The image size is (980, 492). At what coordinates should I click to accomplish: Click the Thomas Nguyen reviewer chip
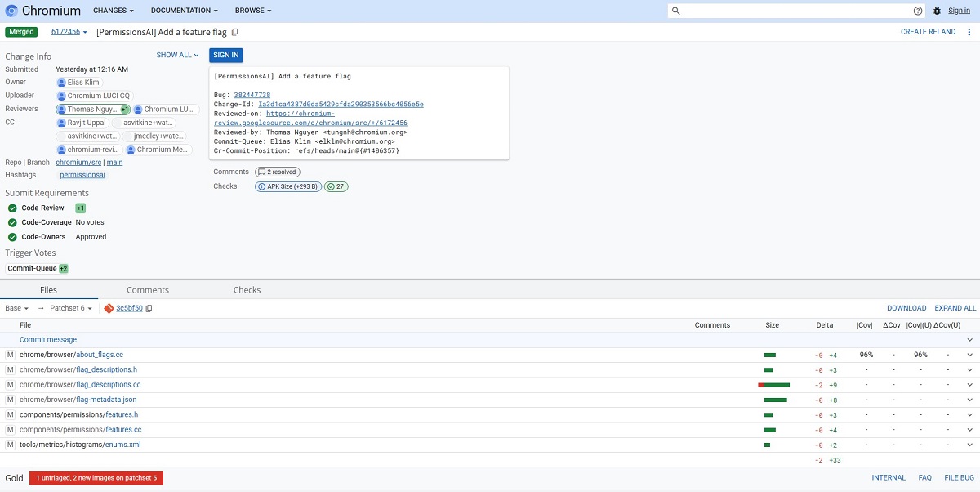point(93,110)
